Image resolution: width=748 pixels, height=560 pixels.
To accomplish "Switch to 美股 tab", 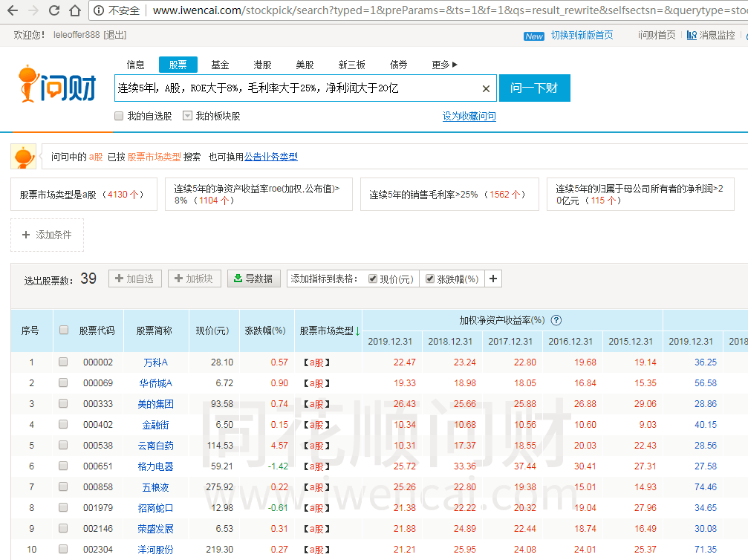I will coord(305,65).
